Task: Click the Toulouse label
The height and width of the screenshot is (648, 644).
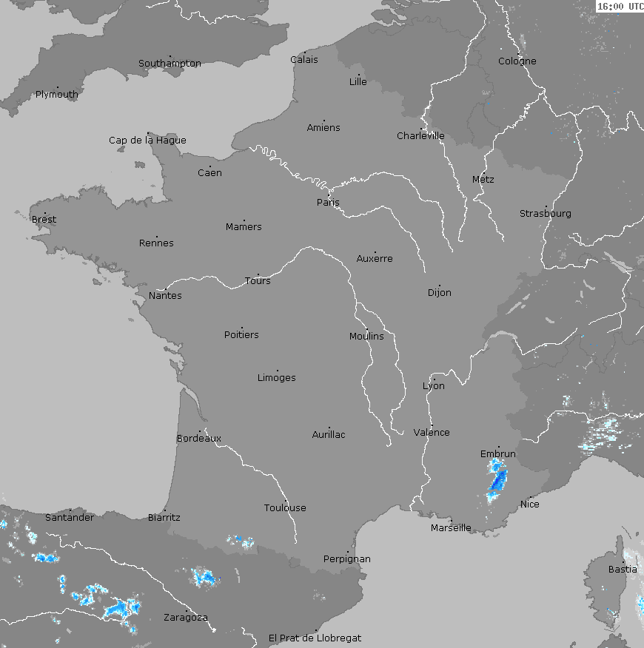Action: coord(285,507)
